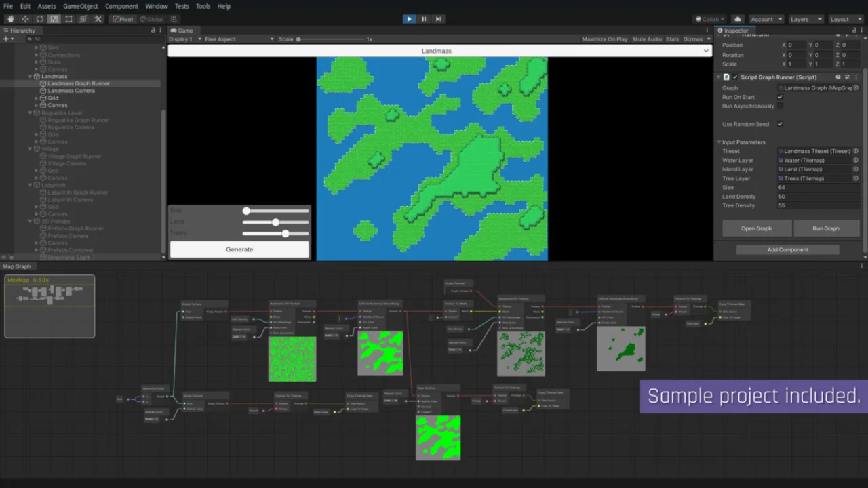Select the Rotate tool
Image resolution: width=868 pixels, height=488 pixels.
[x=39, y=19]
